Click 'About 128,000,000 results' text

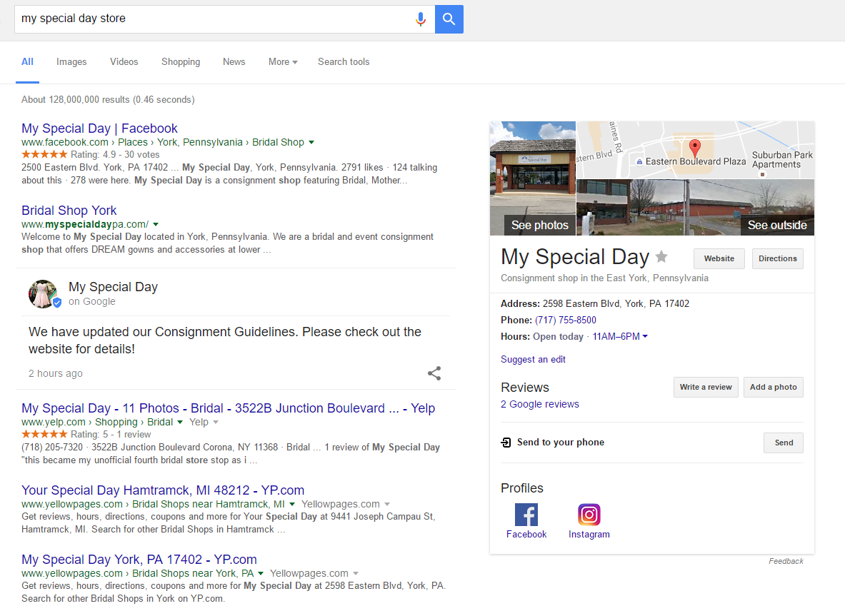(x=109, y=100)
